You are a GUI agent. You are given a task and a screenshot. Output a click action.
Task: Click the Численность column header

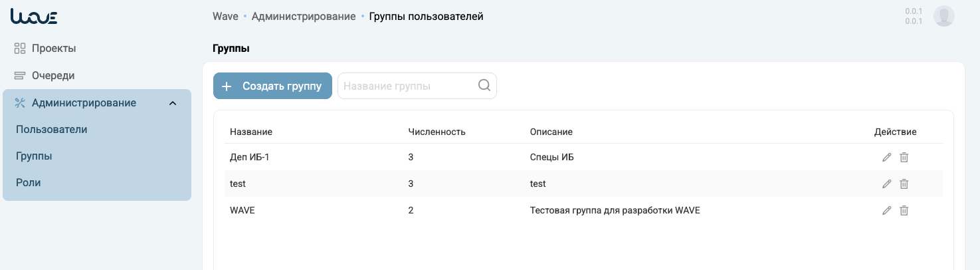pyautogui.click(x=437, y=132)
